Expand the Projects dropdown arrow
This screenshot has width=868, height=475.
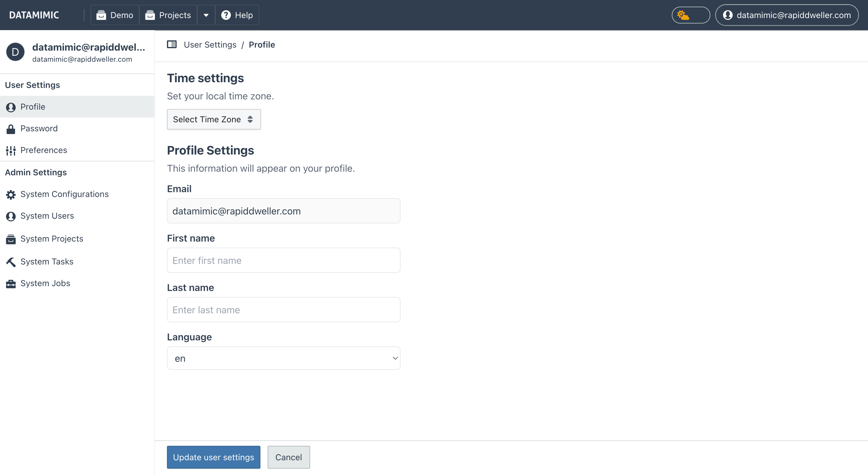(206, 15)
